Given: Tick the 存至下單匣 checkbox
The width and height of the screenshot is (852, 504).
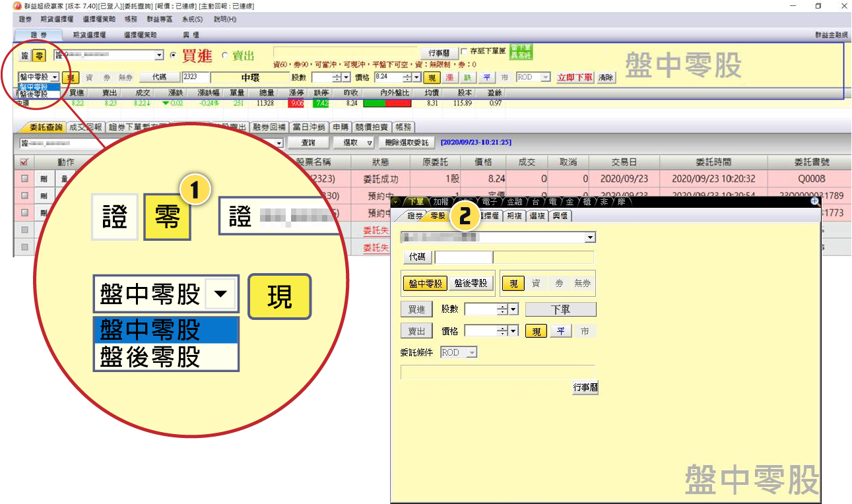Looking at the screenshot, I should click(x=464, y=51).
